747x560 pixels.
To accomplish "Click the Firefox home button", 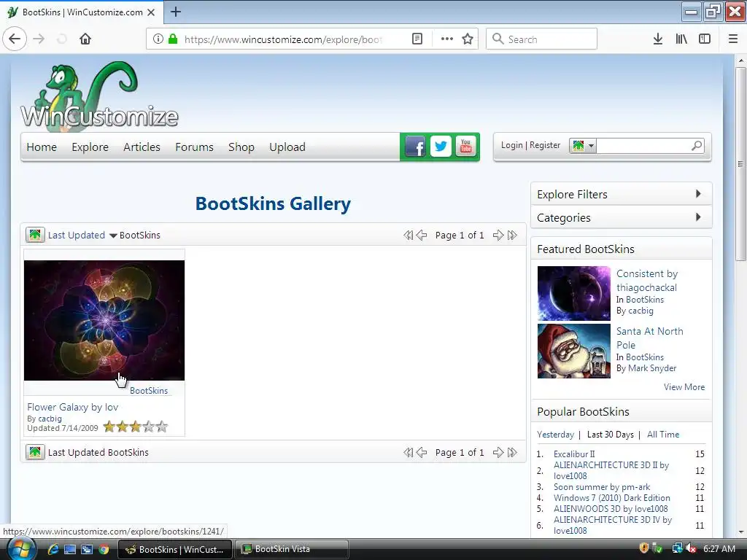I will tap(85, 39).
